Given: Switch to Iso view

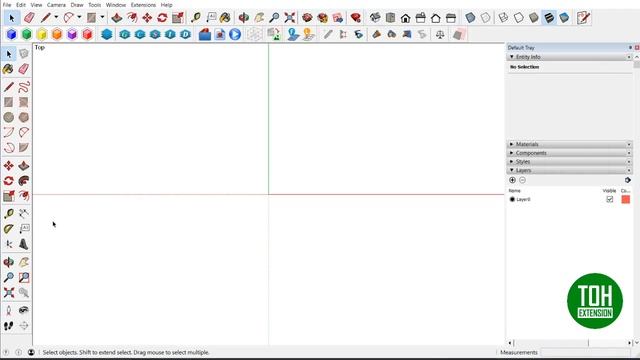Looking at the screenshot, I should [x=375, y=18].
